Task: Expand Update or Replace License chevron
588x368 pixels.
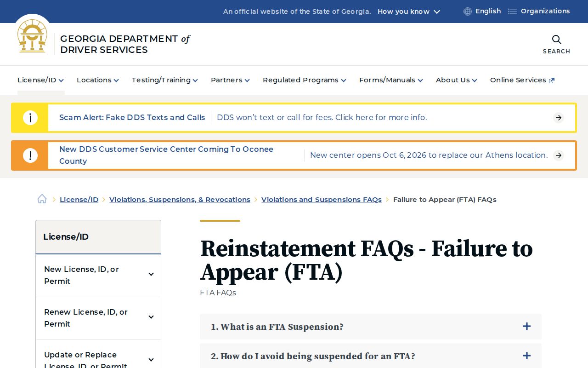Action: point(151,360)
